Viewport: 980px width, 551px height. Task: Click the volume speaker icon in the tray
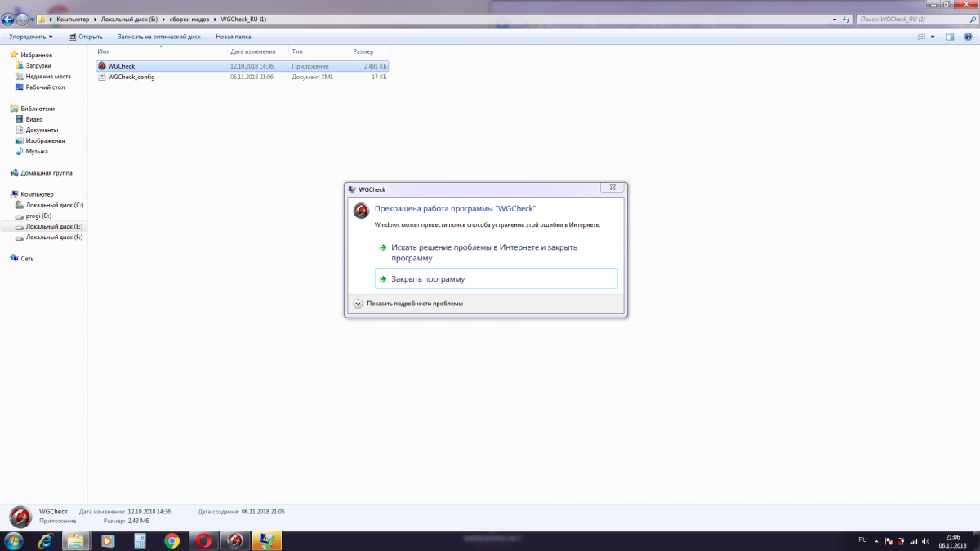click(x=924, y=540)
